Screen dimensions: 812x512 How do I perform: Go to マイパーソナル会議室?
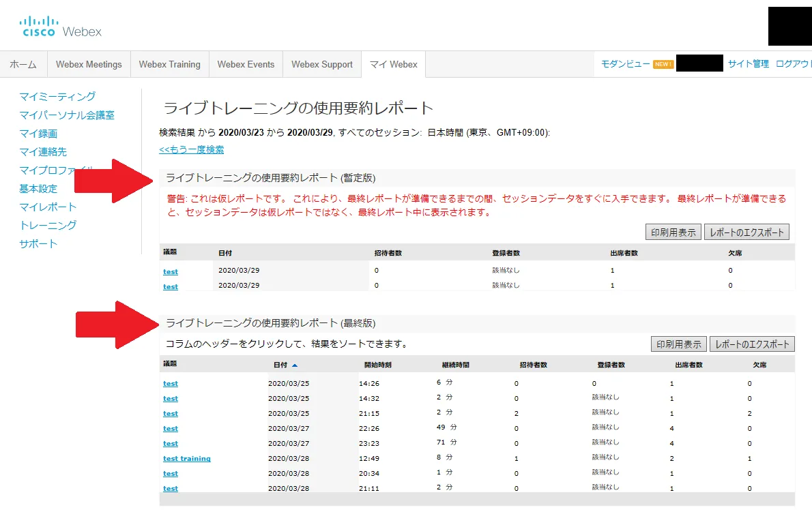click(67, 115)
